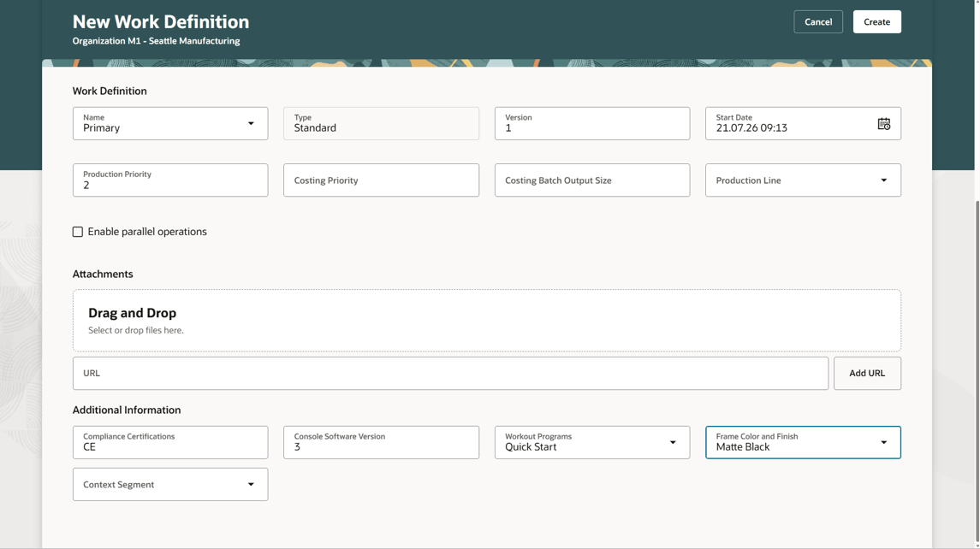Click the Production Priority field
980x549 pixels.
click(x=170, y=180)
